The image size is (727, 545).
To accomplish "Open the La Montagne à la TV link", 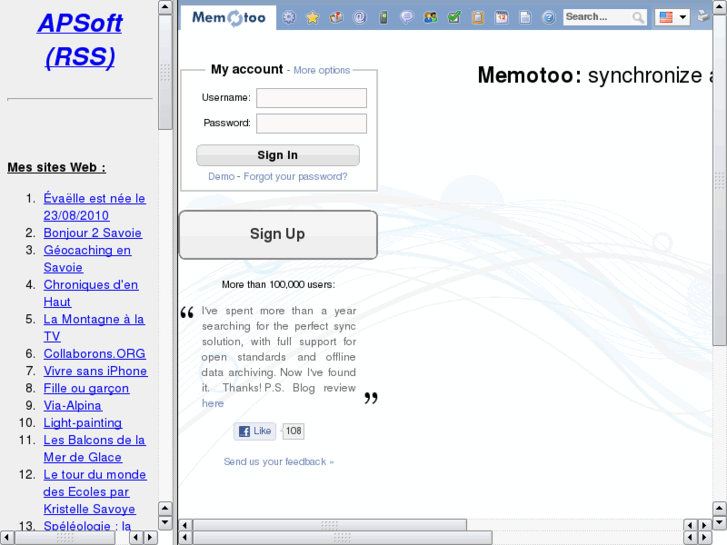I will coord(94,327).
